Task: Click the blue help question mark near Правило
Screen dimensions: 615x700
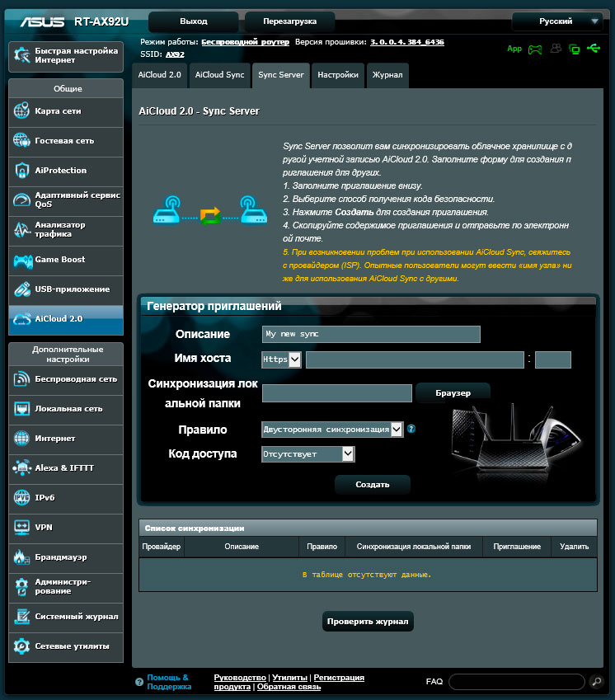Action: (x=411, y=429)
